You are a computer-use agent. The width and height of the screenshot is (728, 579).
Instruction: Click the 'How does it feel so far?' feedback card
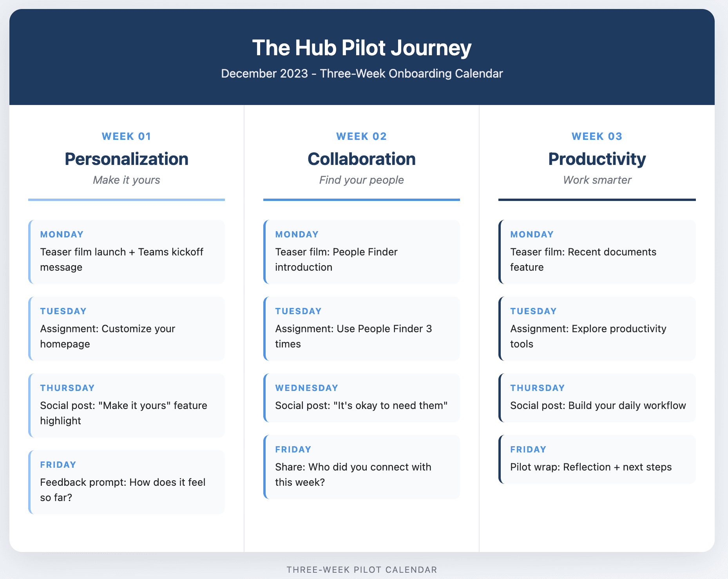127,482
